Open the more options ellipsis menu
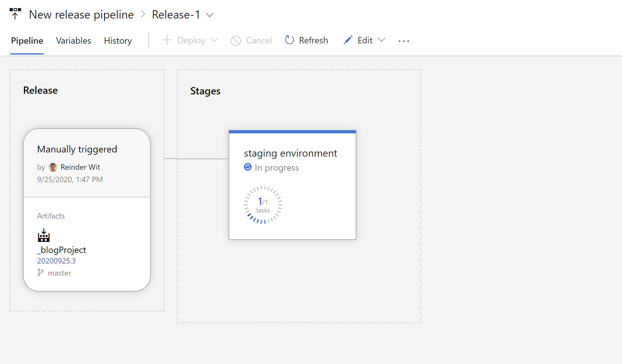This screenshot has width=622, height=364. [x=404, y=41]
